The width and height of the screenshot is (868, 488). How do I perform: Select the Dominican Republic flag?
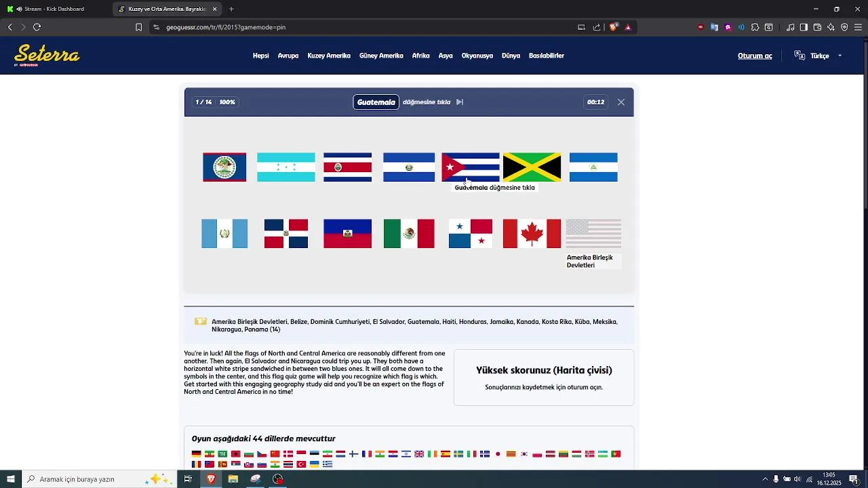286,234
